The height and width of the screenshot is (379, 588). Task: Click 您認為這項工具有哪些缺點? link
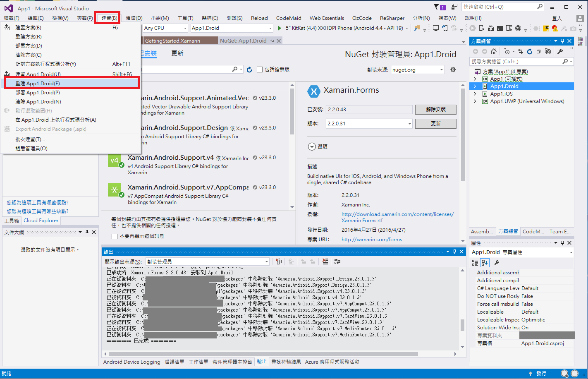click(38, 211)
